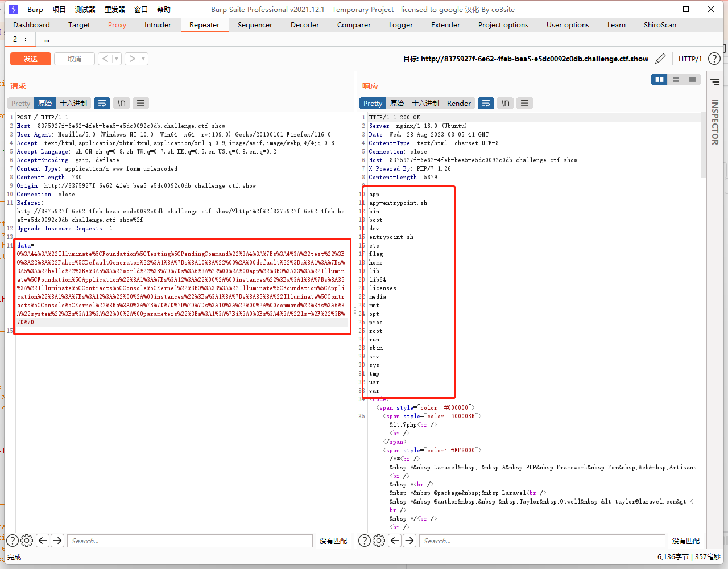Toggle non-printable chars in request panel
The height and width of the screenshot is (569, 728).
[x=121, y=103]
